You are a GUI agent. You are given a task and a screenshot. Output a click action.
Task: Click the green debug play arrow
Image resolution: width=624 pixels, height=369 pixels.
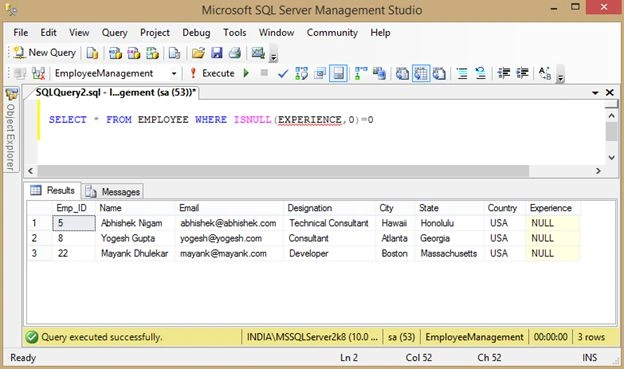[246, 73]
